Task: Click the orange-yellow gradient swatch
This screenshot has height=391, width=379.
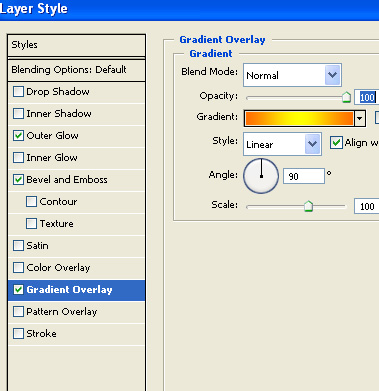Action: [299, 118]
